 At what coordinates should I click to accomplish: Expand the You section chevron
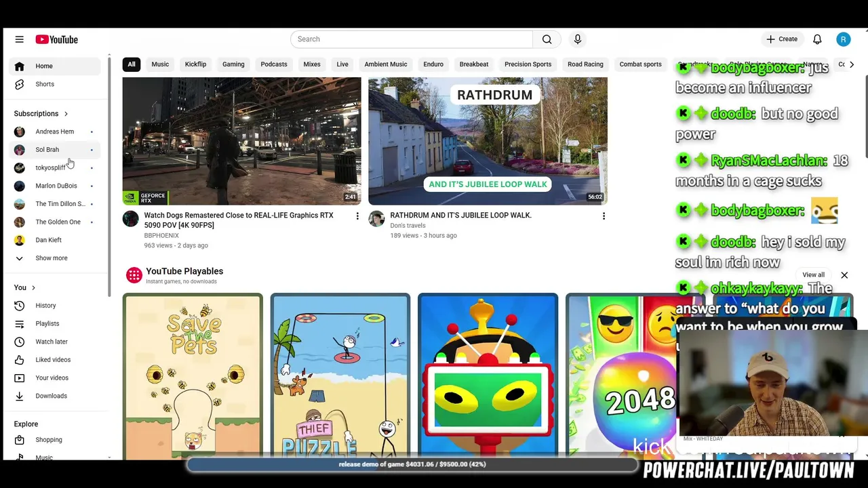[33, 288]
